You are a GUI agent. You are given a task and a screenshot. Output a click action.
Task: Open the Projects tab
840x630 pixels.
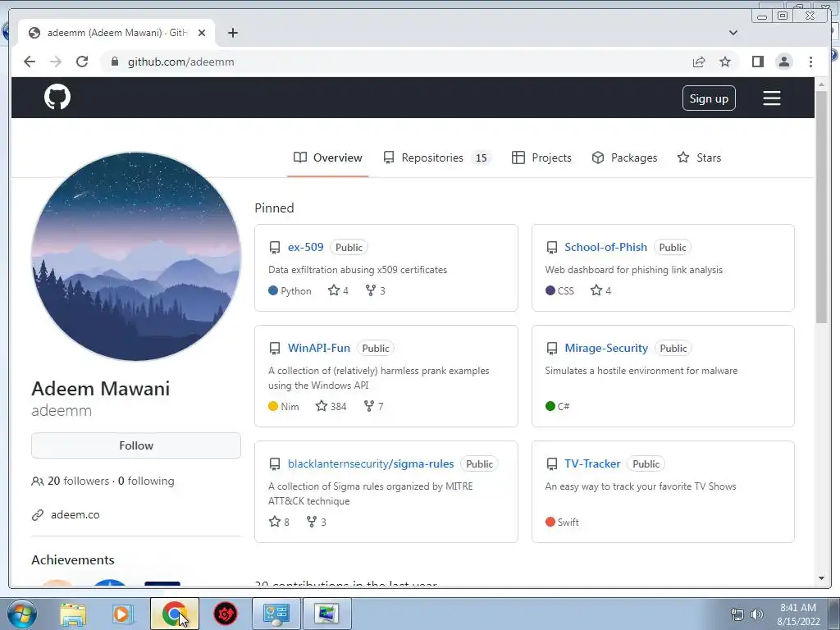click(541, 157)
